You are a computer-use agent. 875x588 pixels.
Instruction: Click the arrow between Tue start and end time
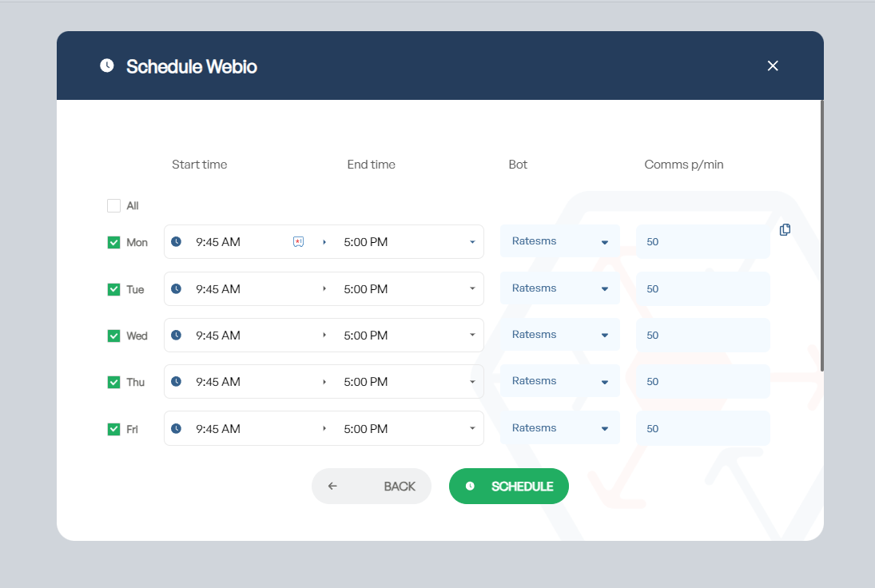coord(324,288)
